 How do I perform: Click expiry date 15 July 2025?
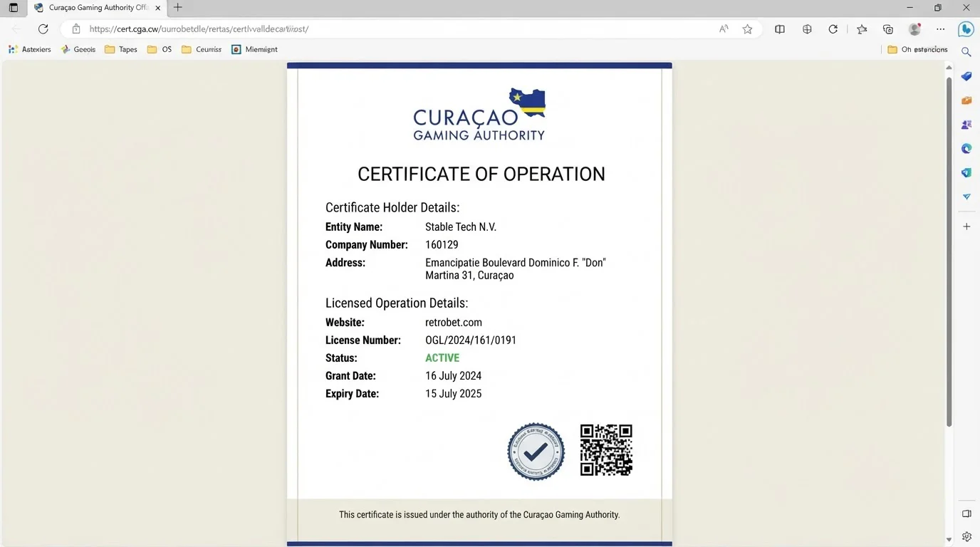pyautogui.click(x=454, y=394)
